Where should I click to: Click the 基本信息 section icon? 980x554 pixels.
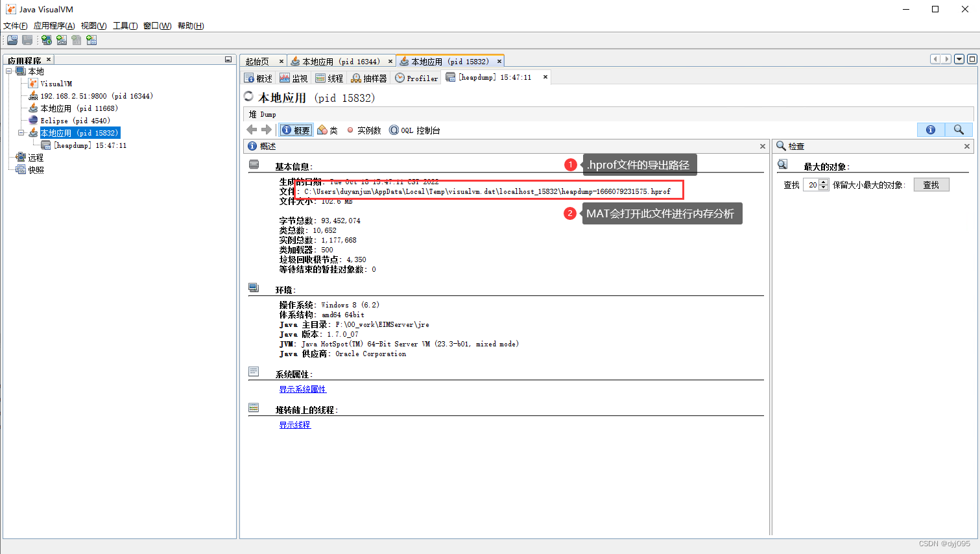tap(254, 165)
